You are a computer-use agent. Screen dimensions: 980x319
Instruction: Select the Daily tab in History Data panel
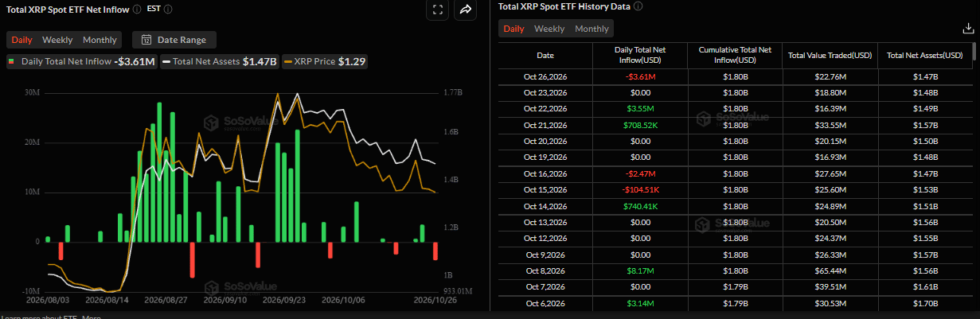pos(513,29)
